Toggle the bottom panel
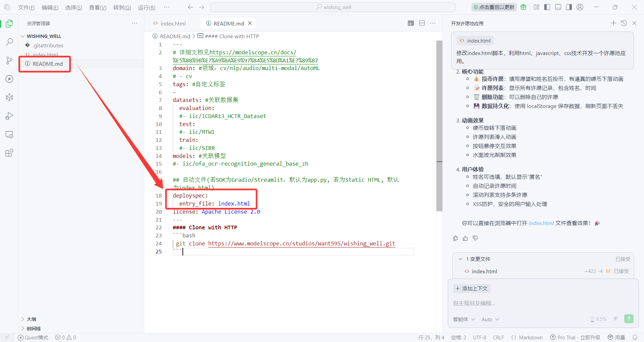Screen dimensions: 644x342 [x=558, y=7]
